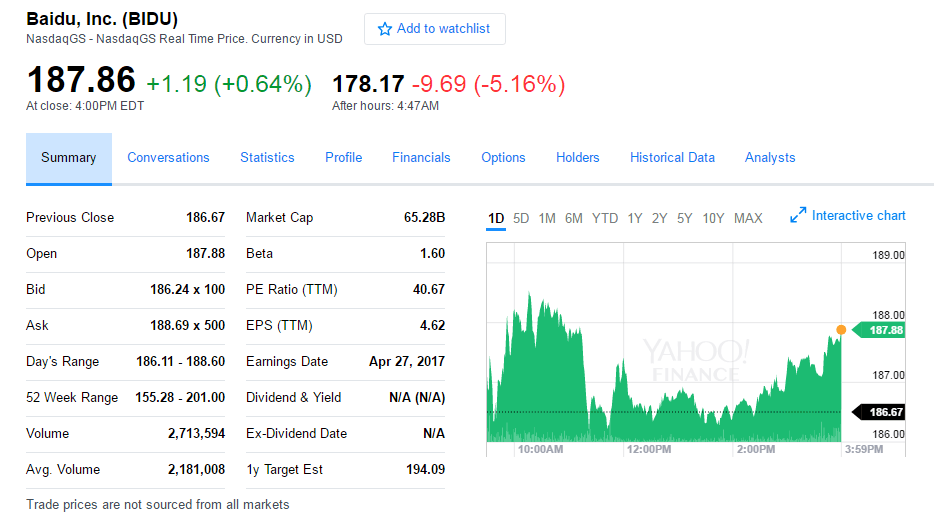Open the Historical Data tab
The width and height of the screenshot is (934, 520).
672,157
